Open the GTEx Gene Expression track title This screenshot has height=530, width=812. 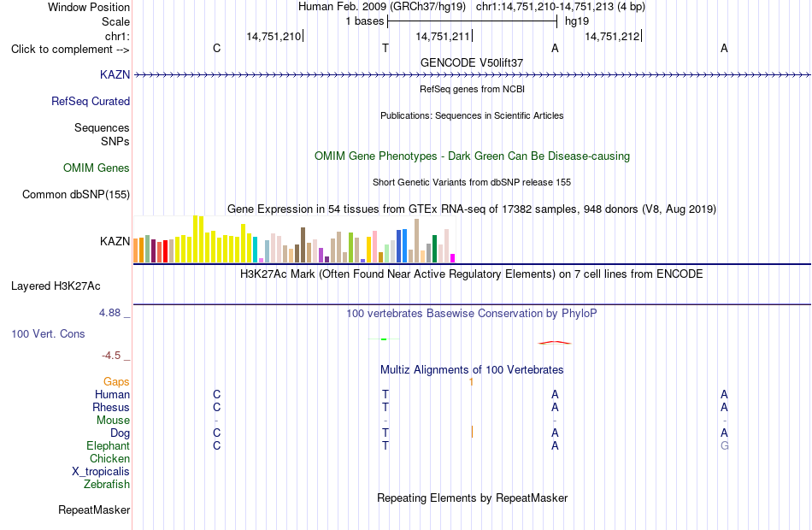(472, 209)
